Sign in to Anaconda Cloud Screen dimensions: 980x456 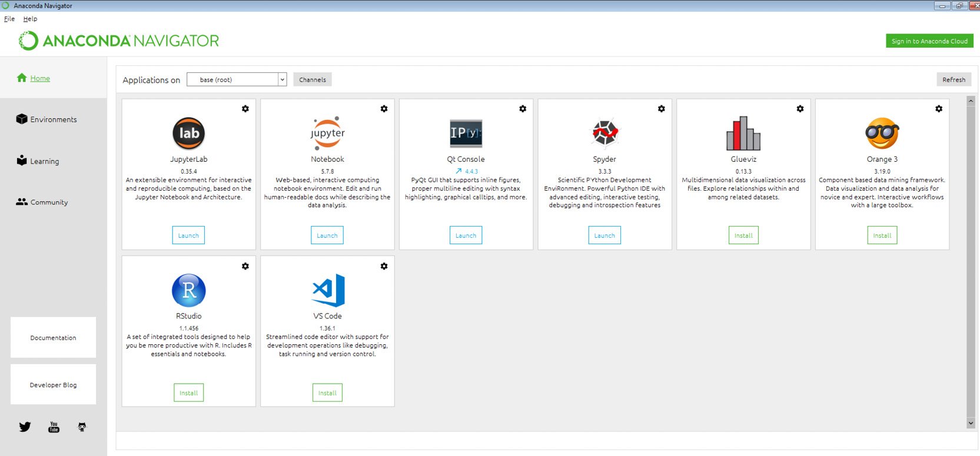[x=929, y=41]
